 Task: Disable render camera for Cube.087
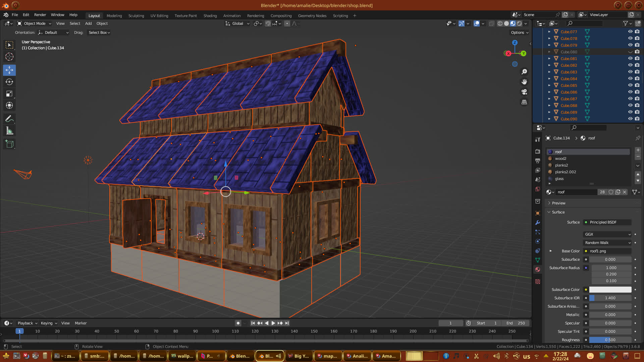point(637,99)
